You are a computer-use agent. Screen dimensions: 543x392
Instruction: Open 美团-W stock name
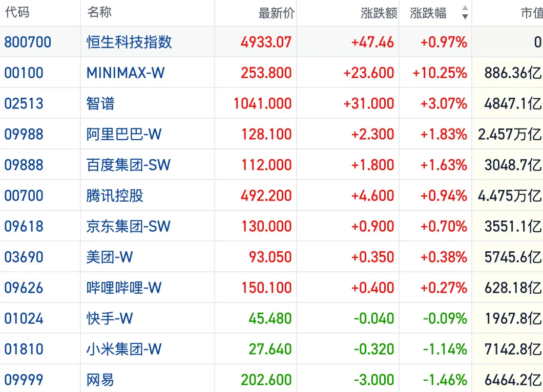coord(110,257)
